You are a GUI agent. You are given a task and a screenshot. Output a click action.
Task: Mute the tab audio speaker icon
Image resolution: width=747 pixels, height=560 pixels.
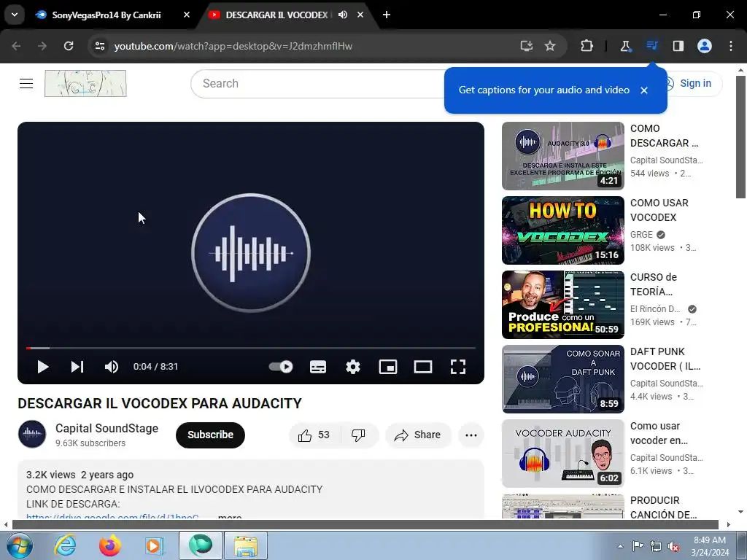pos(343,15)
